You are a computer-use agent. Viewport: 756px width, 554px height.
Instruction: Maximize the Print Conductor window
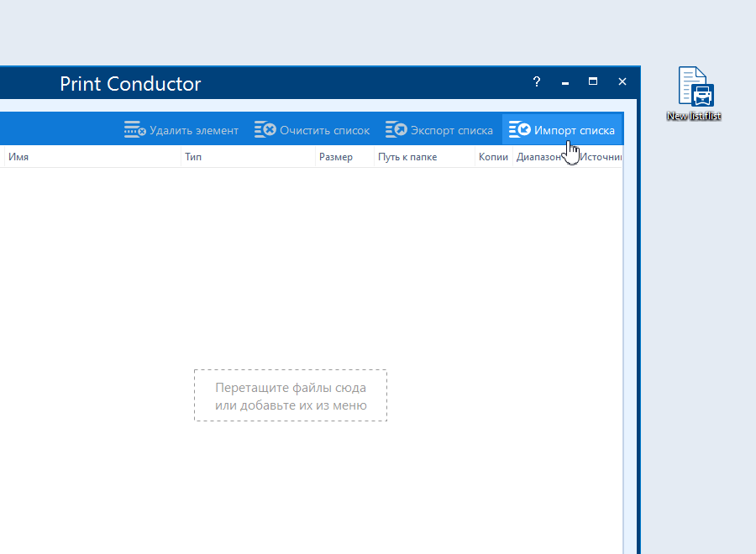[593, 81]
